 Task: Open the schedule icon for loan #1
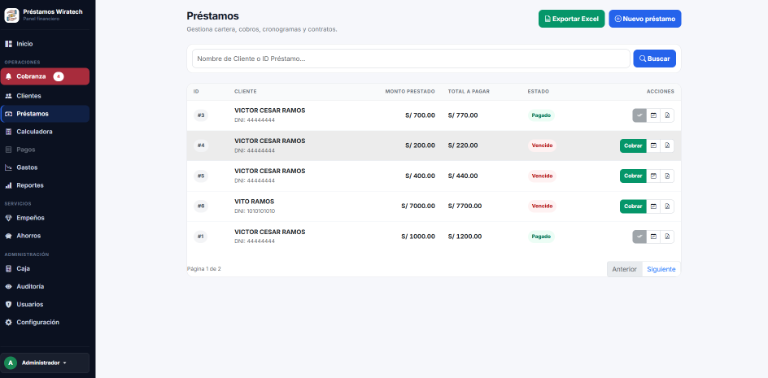[x=653, y=237]
